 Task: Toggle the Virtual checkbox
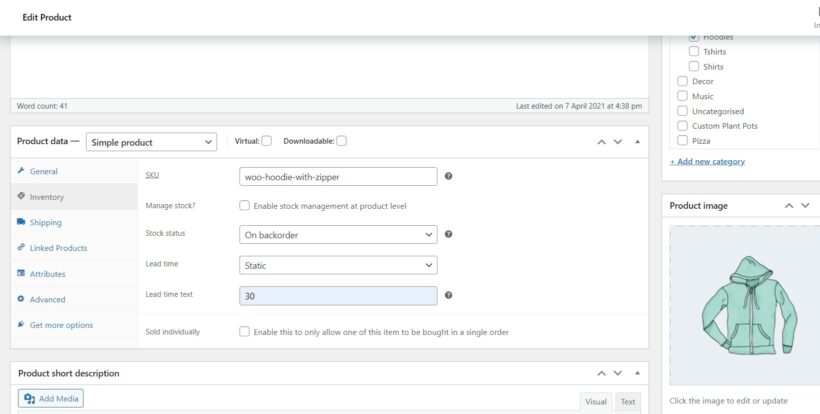click(x=267, y=141)
